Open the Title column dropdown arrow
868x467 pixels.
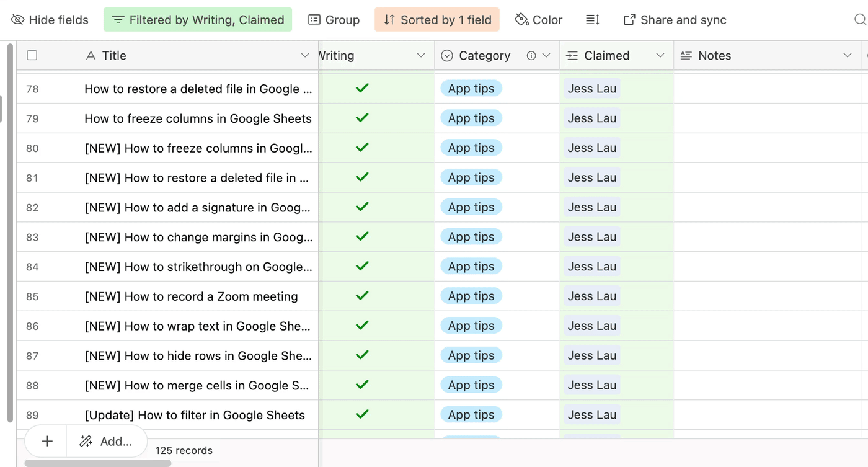point(305,56)
